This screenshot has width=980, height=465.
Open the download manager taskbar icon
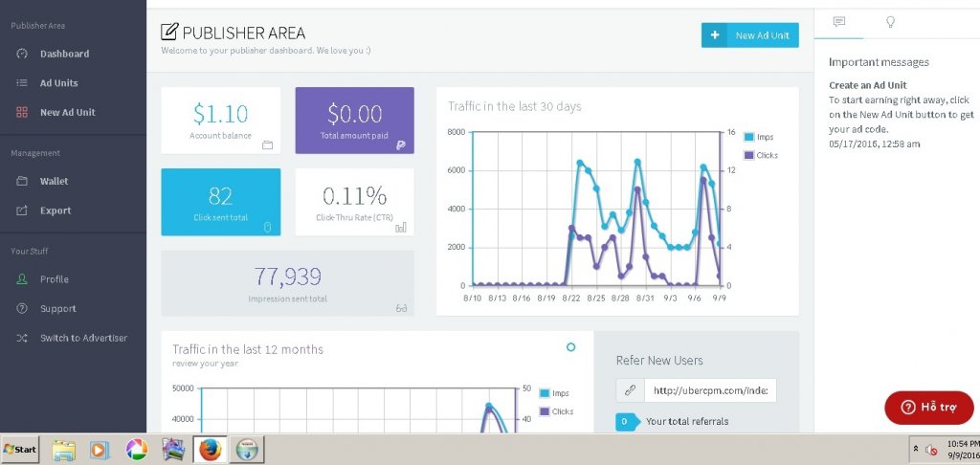(247, 450)
